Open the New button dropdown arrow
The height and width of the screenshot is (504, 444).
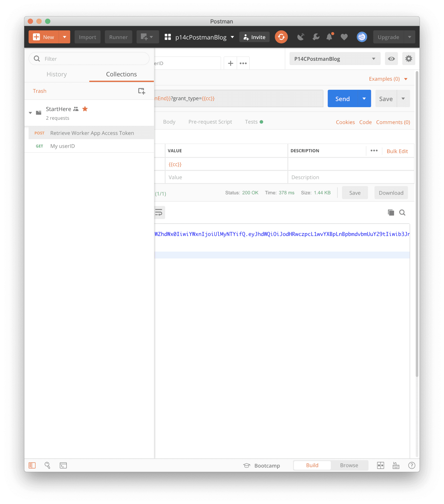tap(65, 37)
